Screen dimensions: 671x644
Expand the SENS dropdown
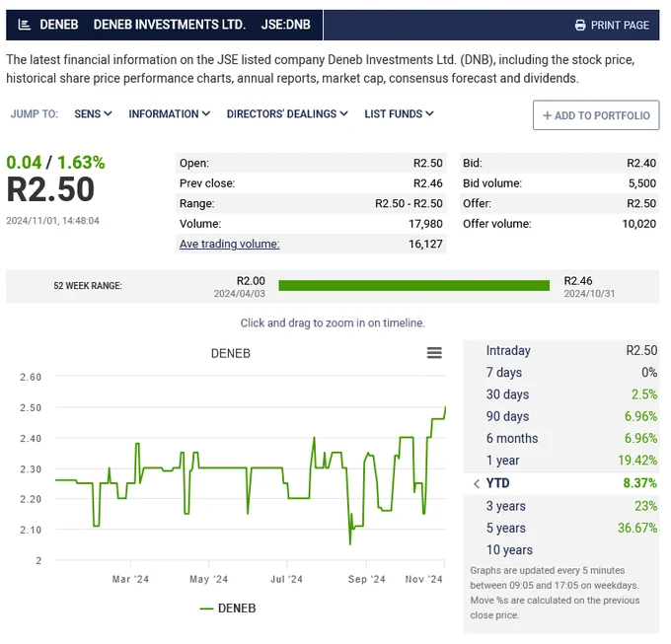coord(93,113)
